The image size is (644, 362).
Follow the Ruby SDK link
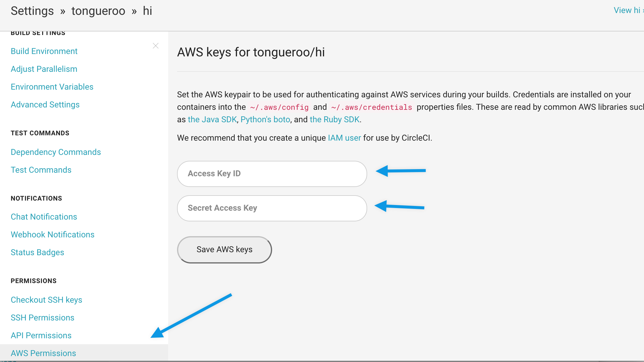[334, 119]
